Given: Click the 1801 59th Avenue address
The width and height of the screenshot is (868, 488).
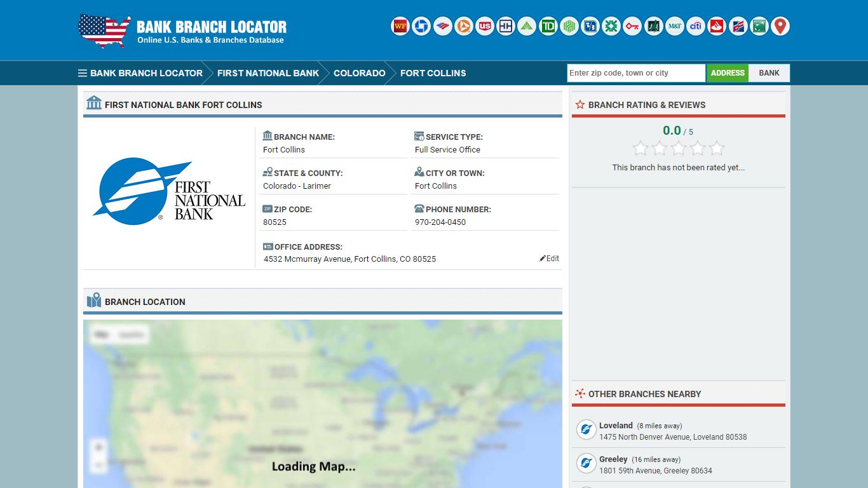Looking at the screenshot, I should point(656,471).
